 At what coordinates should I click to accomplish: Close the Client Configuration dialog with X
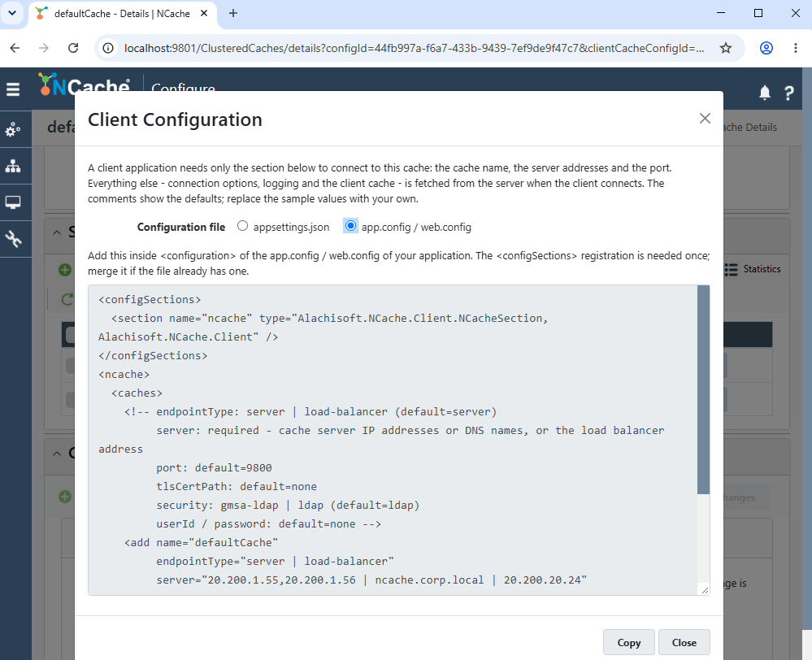(x=704, y=119)
